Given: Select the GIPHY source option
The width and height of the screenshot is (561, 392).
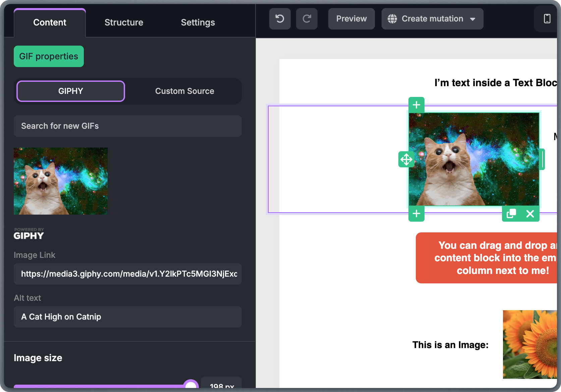Looking at the screenshot, I should click(x=70, y=91).
